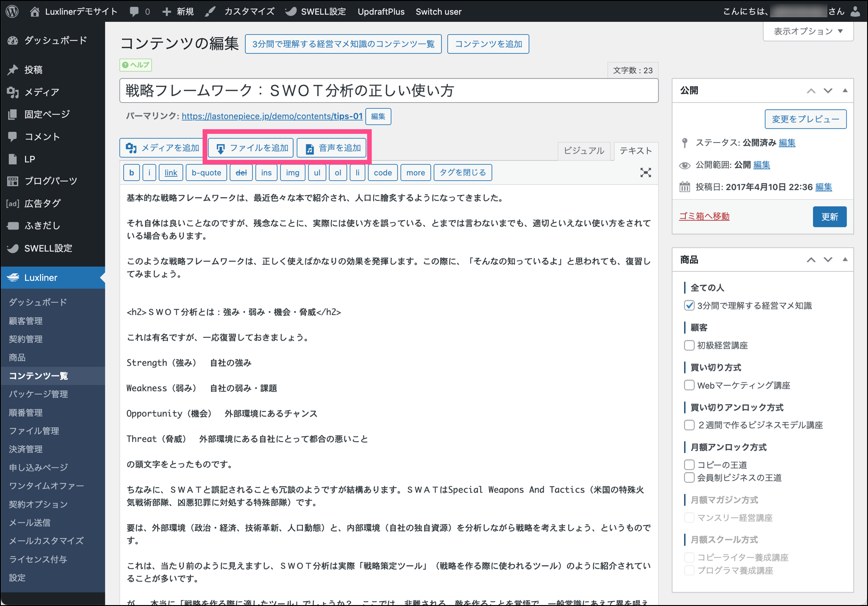Open the comments bubble icon in admin bar
This screenshot has width=868, height=606.
tap(135, 12)
